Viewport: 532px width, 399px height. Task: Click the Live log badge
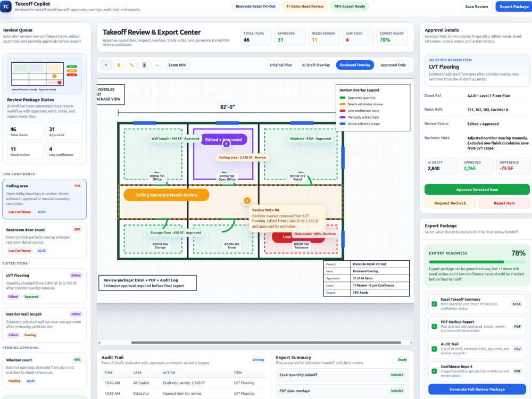click(258, 360)
